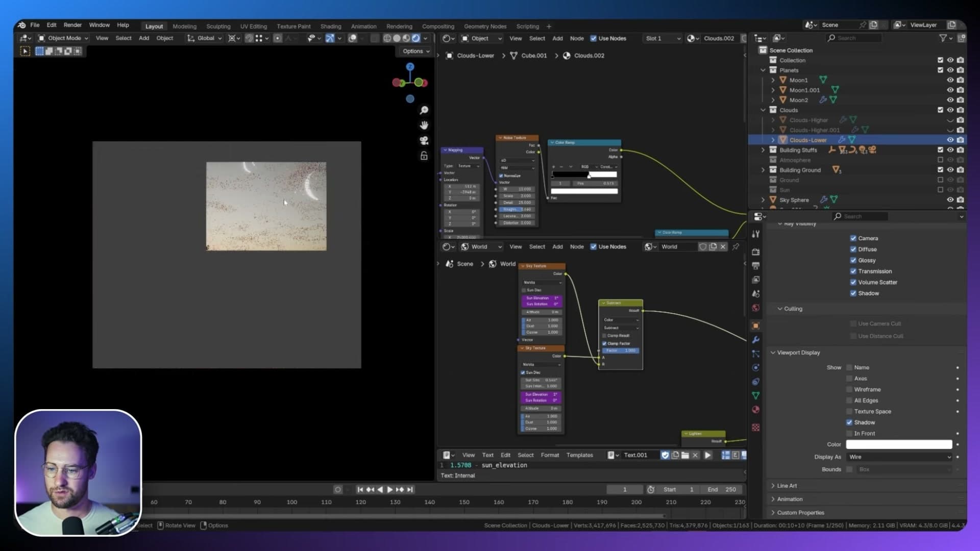Open the Texture checker properties tab
Image resolution: width=980 pixels, height=551 pixels.
[x=756, y=428]
